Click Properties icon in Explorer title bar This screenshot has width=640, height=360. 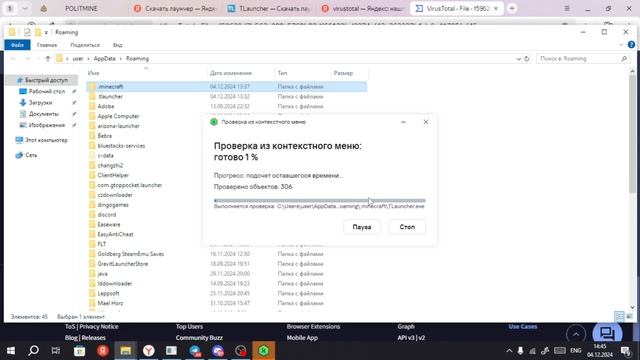tap(27, 32)
